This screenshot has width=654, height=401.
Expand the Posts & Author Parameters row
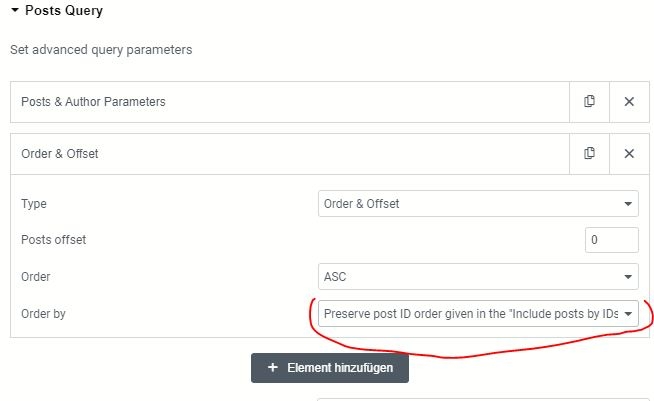[290, 102]
